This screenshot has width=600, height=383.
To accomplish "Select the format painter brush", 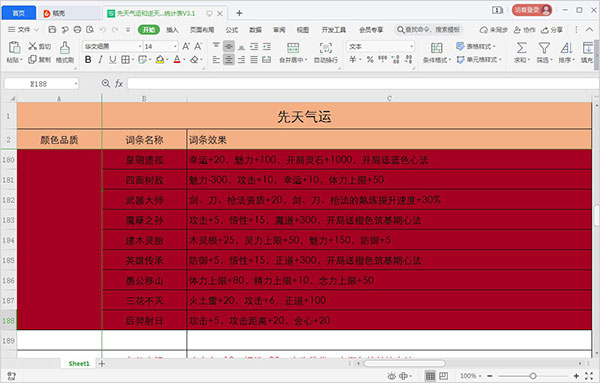I will (65, 47).
